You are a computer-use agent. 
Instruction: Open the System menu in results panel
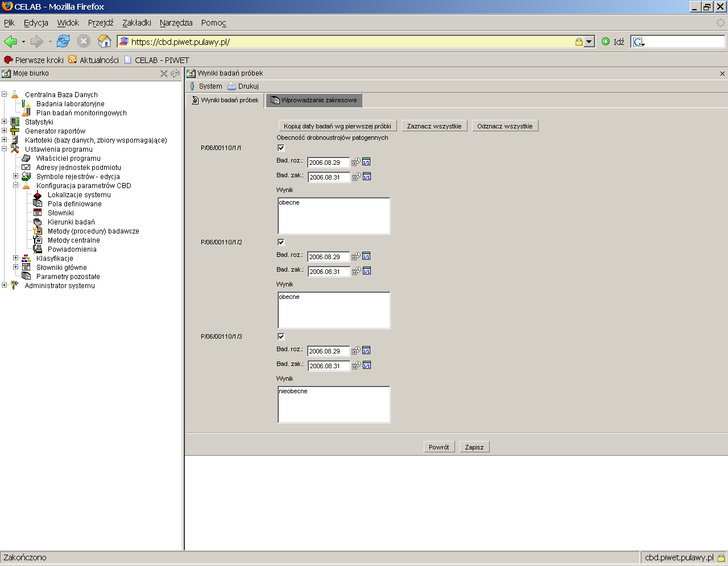click(x=206, y=86)
